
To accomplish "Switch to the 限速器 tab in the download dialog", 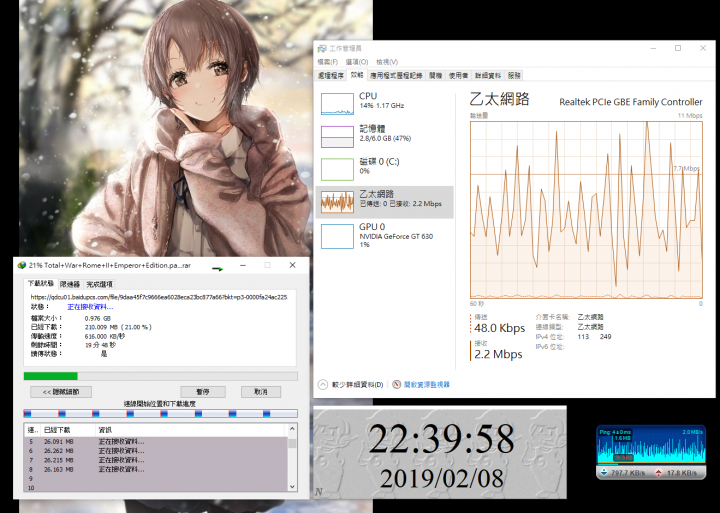I will point(70,284).
